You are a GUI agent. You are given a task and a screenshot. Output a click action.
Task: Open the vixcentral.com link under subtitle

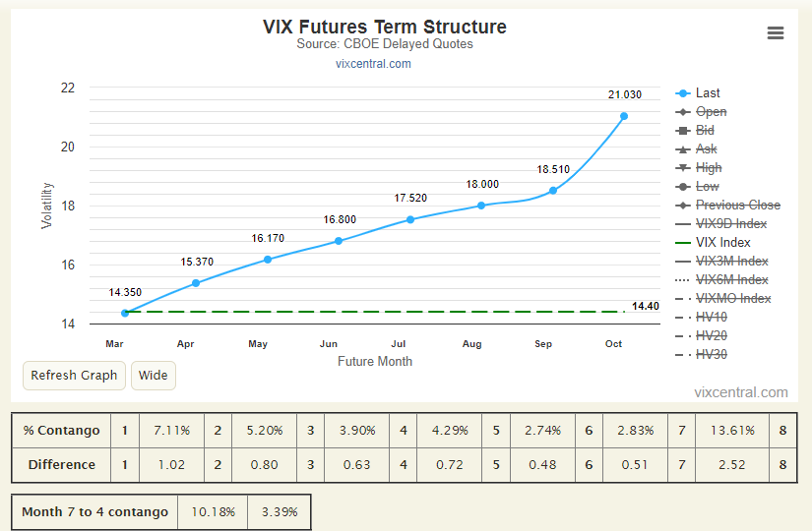[x=373, y=64]
